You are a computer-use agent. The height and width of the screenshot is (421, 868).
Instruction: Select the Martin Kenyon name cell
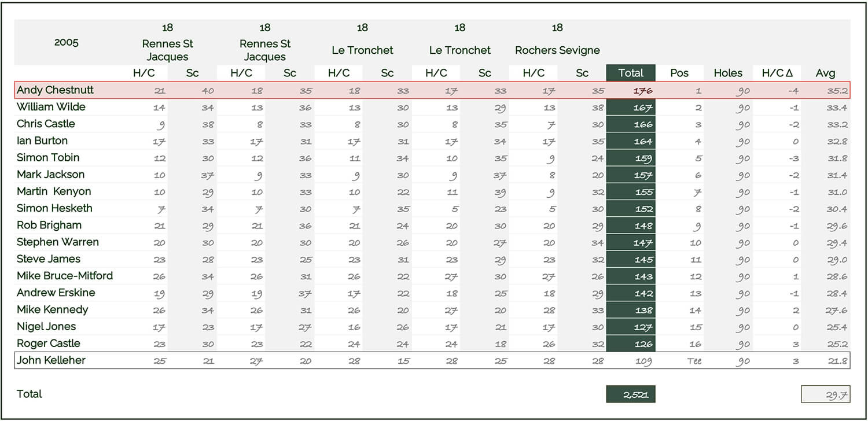click(54, 191)
